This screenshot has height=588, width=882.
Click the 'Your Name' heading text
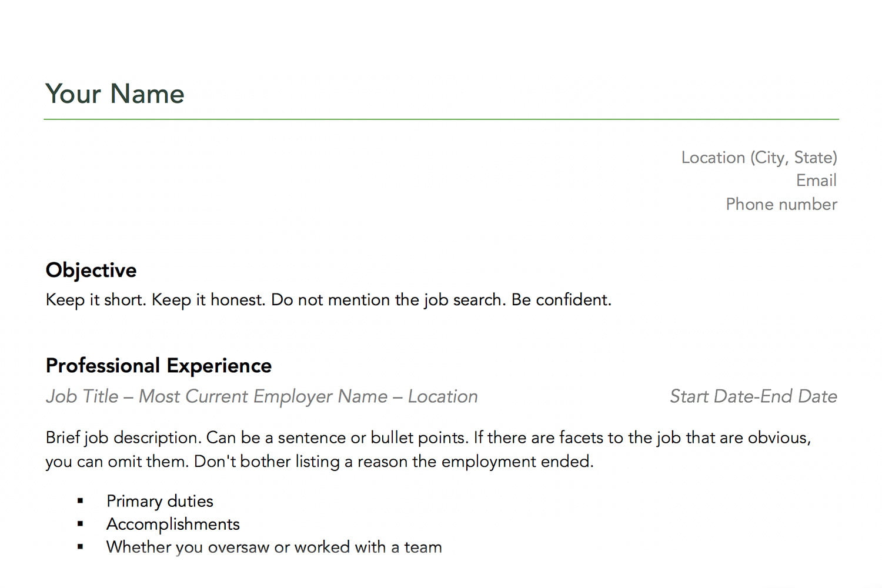115,93
